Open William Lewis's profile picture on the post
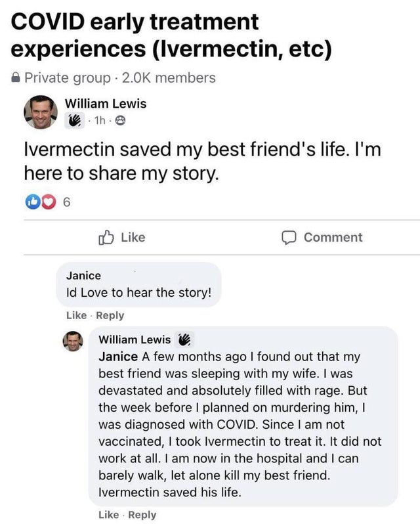 [40, 112]
